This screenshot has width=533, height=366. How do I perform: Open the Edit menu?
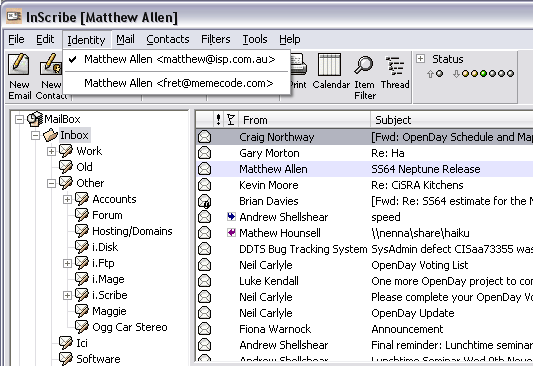pos(45,39)
